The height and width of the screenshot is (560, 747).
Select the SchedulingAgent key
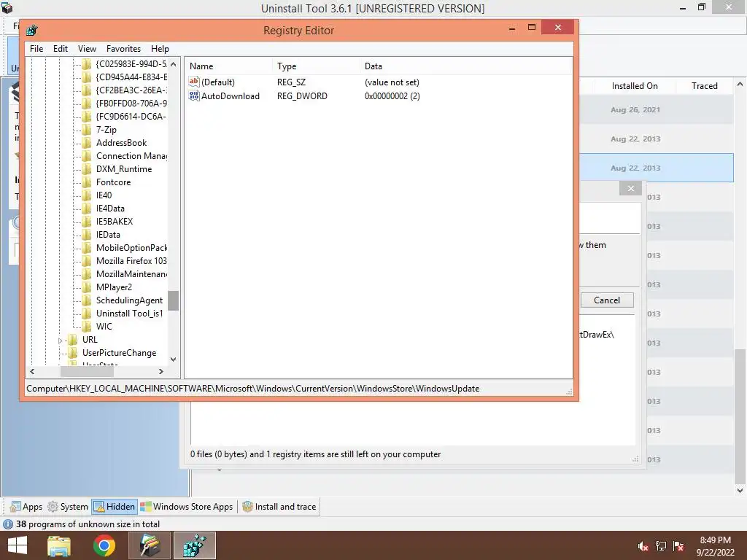(129, 300)
